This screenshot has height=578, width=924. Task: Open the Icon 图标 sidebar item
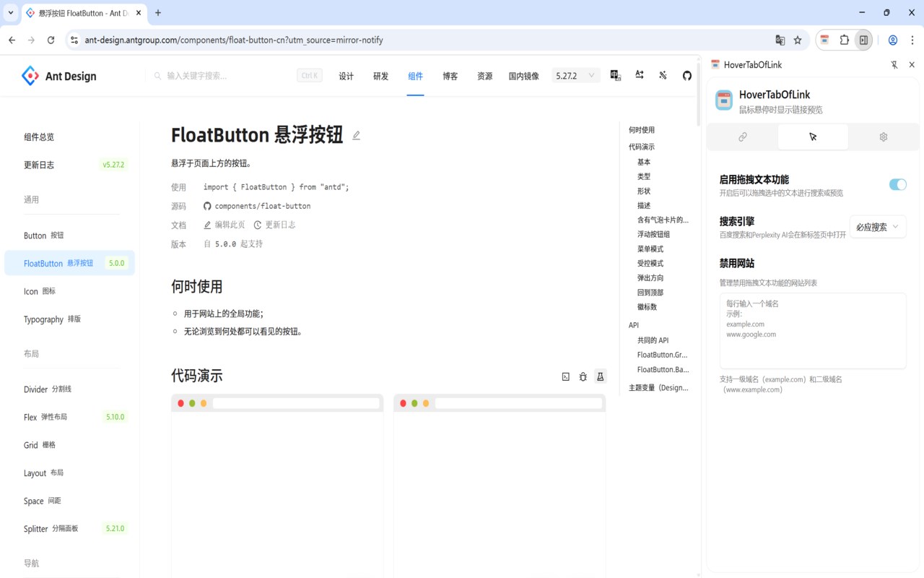(x=69, y=291)
